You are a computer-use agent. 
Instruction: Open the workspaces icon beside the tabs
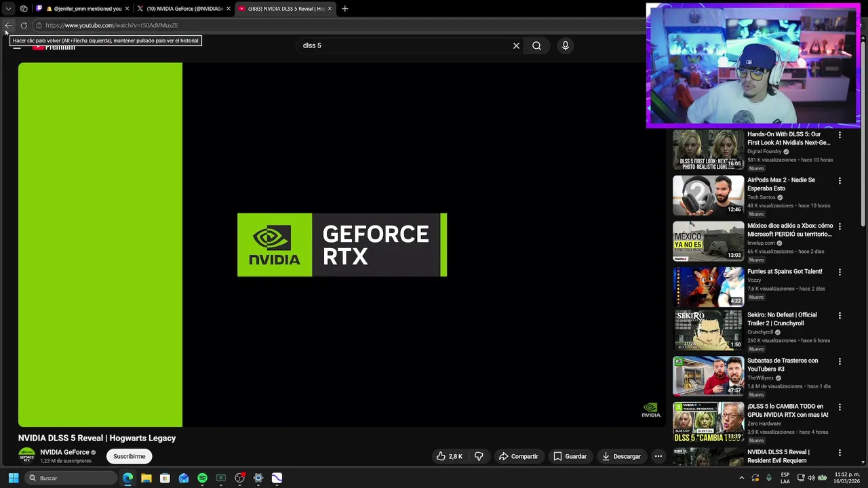pos(24,9)
